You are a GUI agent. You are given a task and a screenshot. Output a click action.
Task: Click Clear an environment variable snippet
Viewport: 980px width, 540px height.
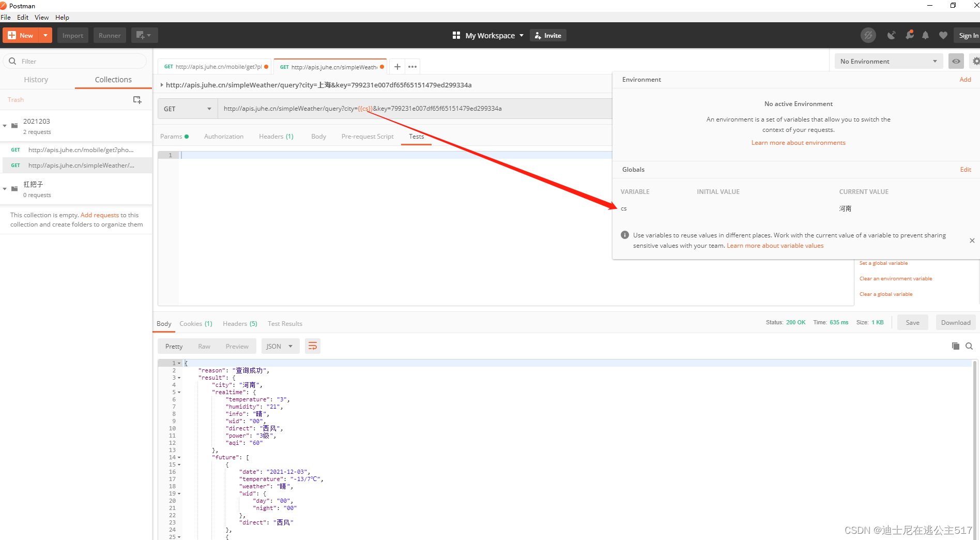click(896, 279)
